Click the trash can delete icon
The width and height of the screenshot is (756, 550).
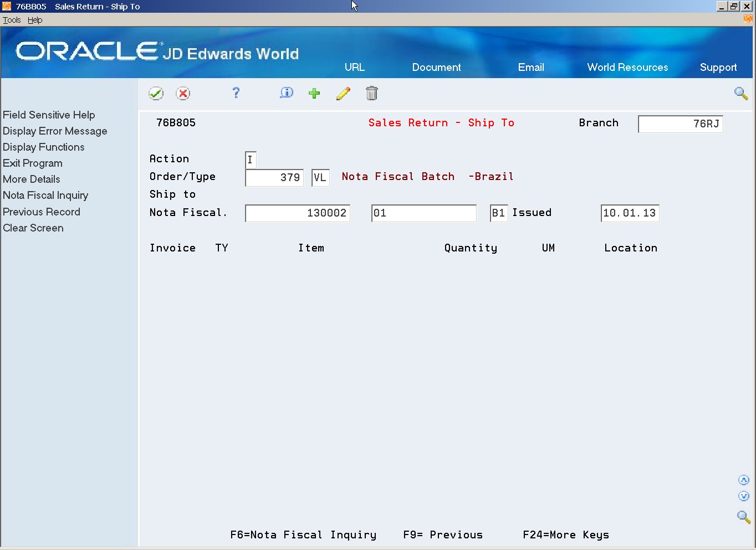(372, 93)
